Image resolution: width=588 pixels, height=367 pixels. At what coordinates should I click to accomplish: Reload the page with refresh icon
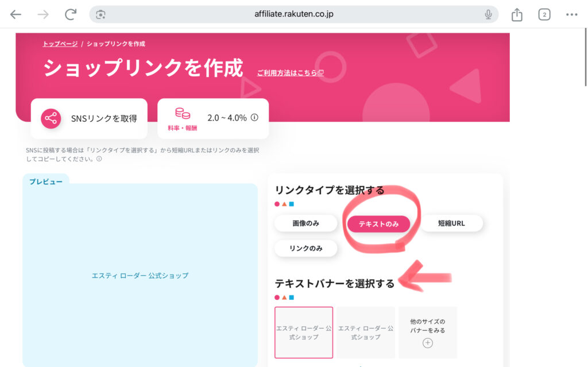pos(71,14)
